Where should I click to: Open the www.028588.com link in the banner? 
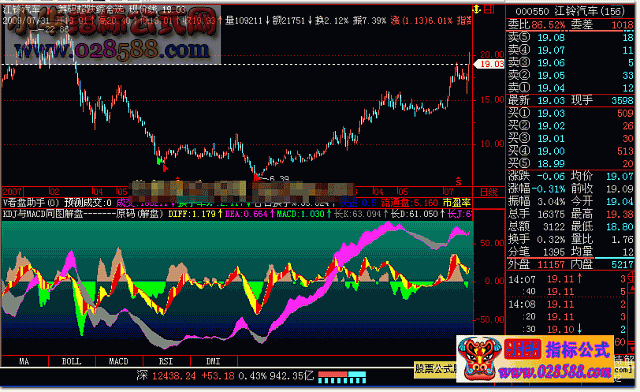[x=554, y=372]
